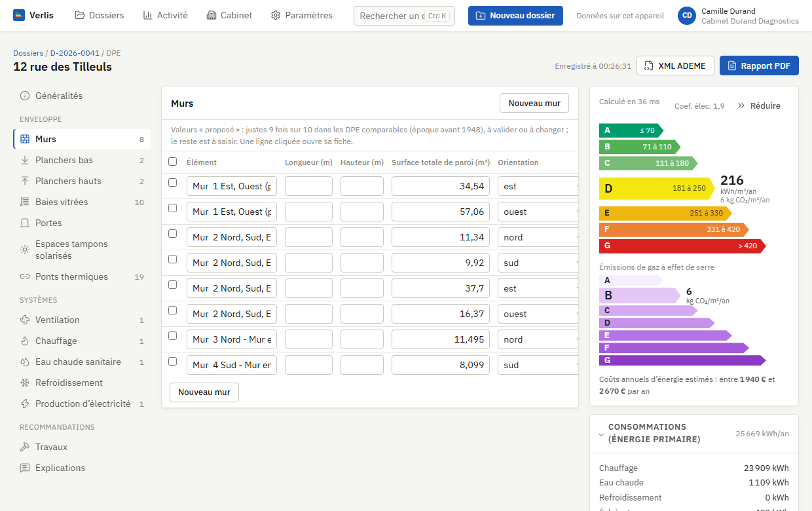Screen dimensions: 812x511
Task: Click the yellow D energy class bar
Action: (657, 189)
